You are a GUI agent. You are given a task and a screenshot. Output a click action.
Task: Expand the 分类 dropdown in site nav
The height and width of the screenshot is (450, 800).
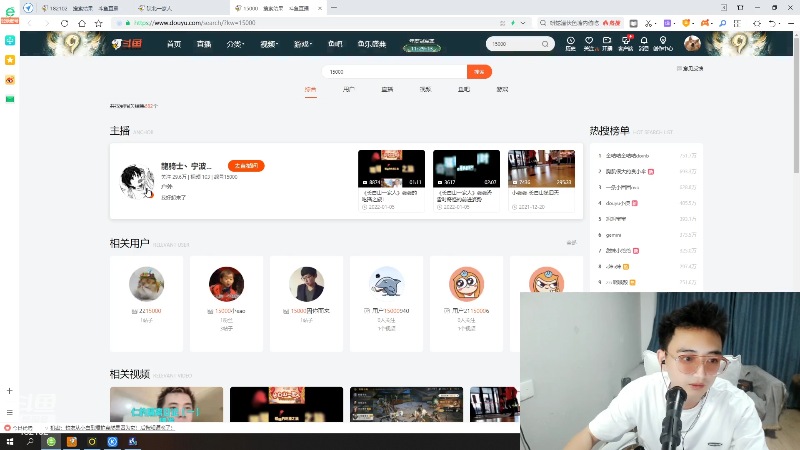click(235, 44)
